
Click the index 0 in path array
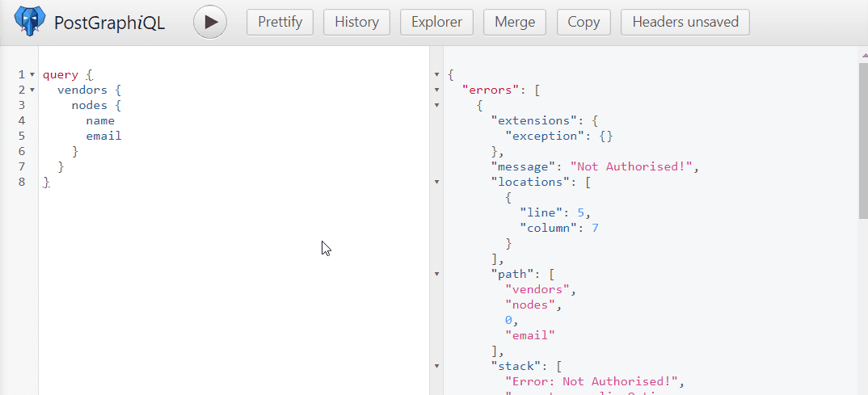pos(508,320)
